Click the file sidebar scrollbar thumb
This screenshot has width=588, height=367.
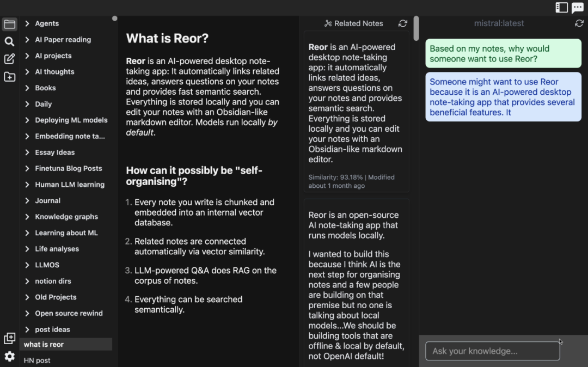pyautogui.click(x=115, y=19)
